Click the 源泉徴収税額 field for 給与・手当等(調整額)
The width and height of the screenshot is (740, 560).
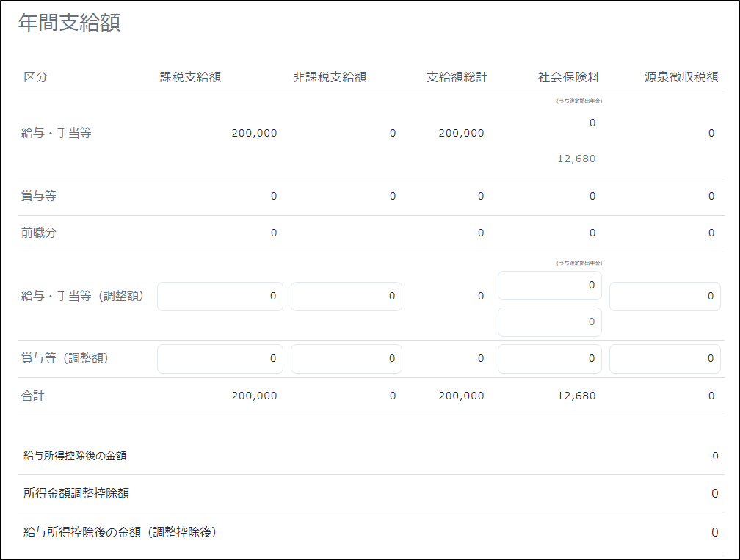pos(664,296)
